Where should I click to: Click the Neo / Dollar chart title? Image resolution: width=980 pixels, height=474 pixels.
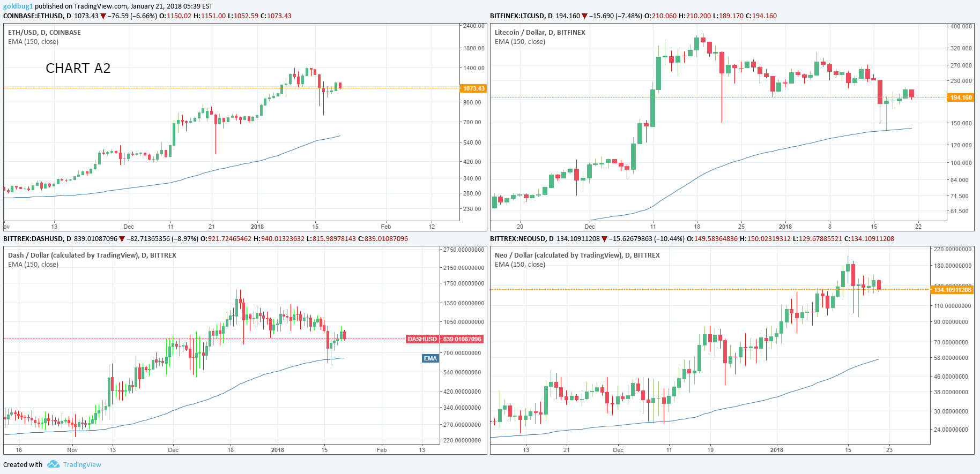pyautogui.click(x=577, y=255)
